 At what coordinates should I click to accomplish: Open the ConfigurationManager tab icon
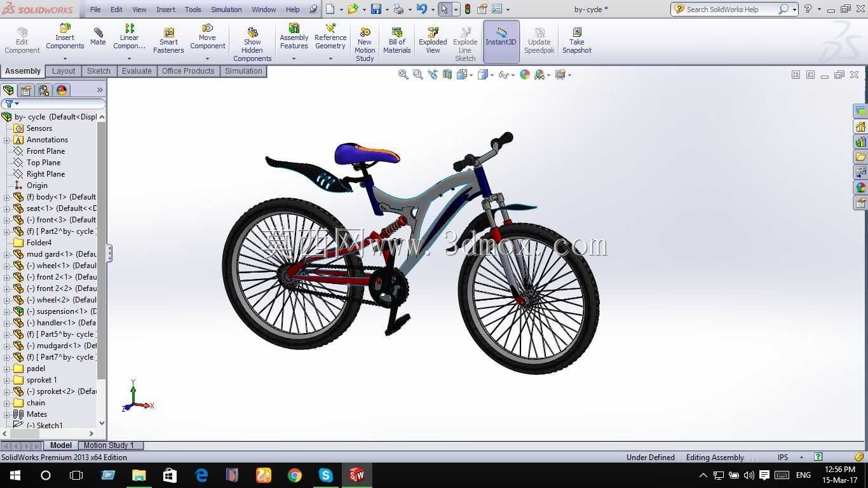[43, 90]
